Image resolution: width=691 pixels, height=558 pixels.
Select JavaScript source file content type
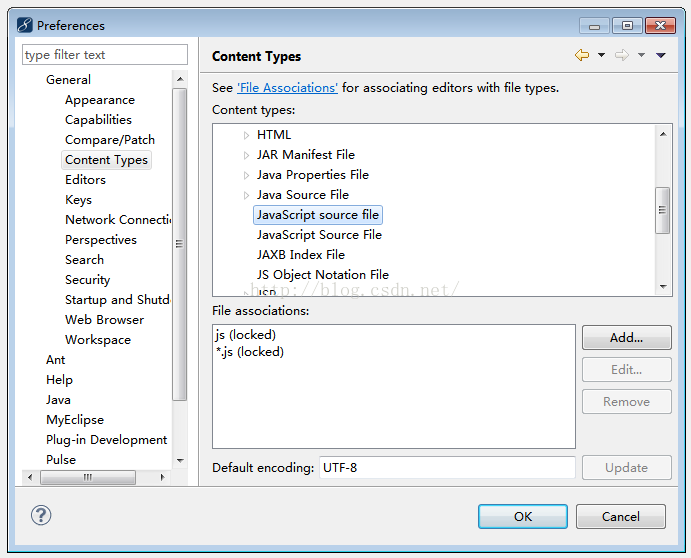318,215
